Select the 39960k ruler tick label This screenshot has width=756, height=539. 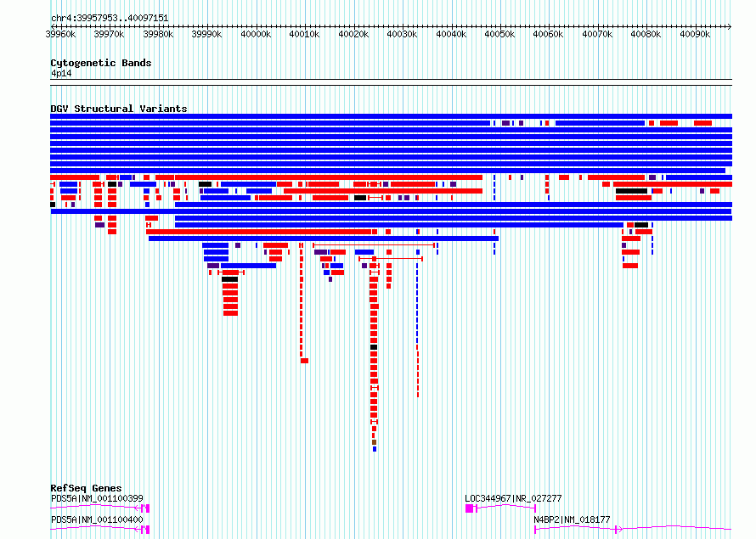coord(60,34)
